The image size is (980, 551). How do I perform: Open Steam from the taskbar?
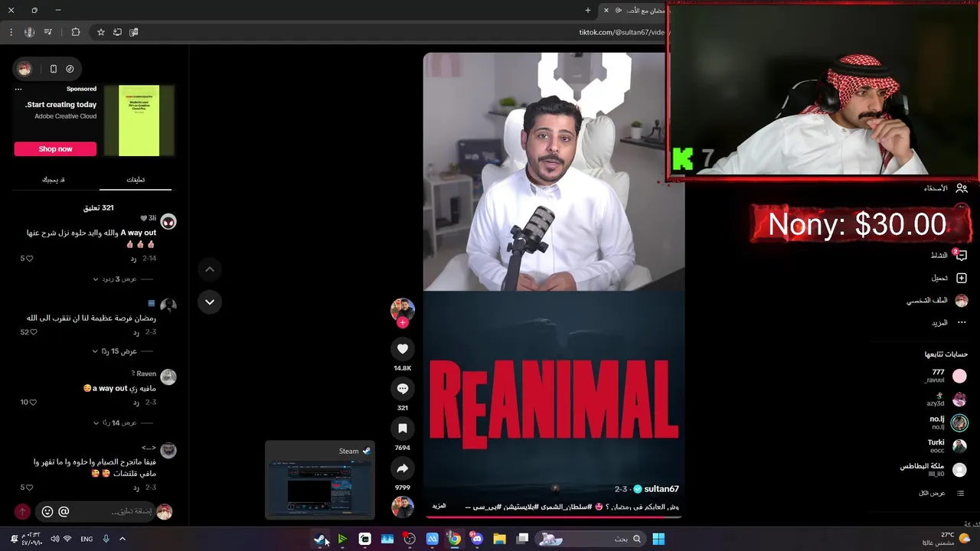click(320, 539)
